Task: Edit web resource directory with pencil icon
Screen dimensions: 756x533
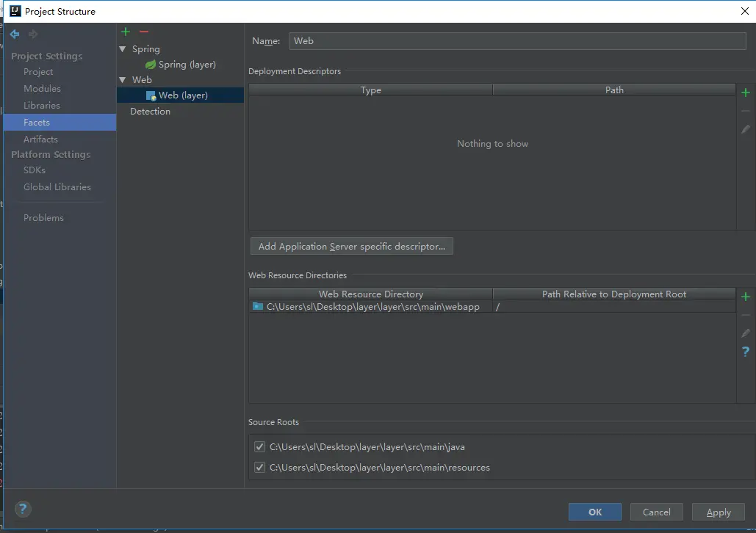Action: coord(746,333)
